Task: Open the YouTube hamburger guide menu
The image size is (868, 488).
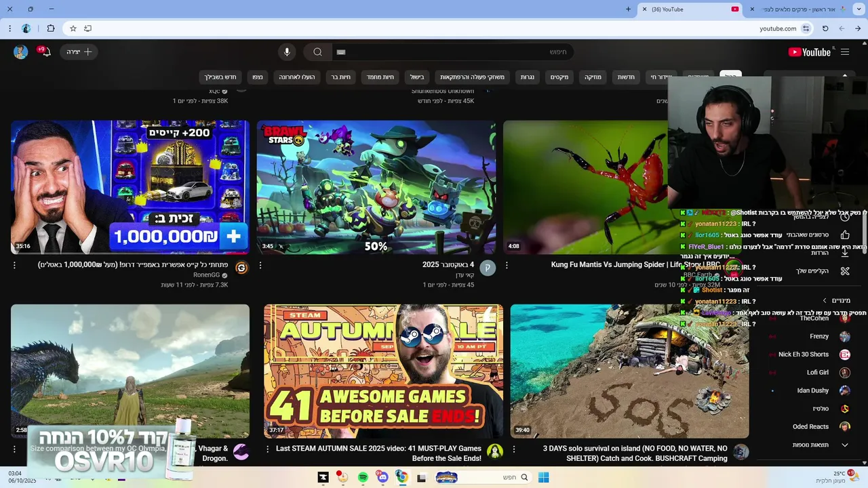Action: point(845,52)
